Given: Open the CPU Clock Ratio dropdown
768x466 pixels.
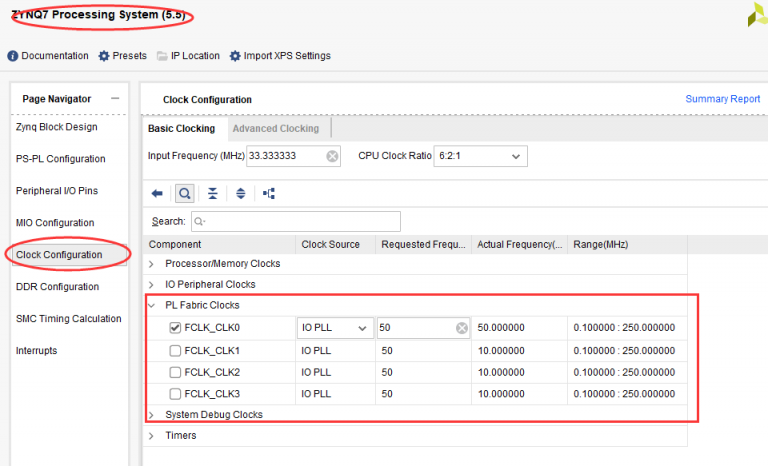Looking at the screenshot, I should tap(480, 157).
